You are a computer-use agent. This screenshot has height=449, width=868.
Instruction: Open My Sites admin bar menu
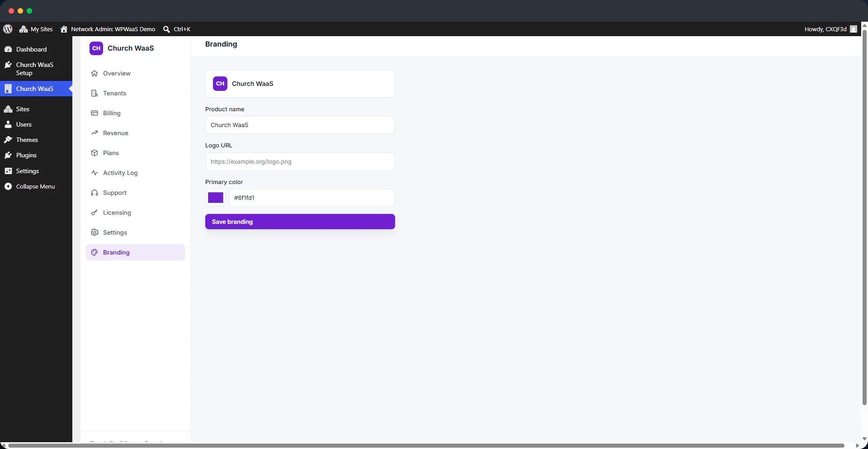click(36, 29)
